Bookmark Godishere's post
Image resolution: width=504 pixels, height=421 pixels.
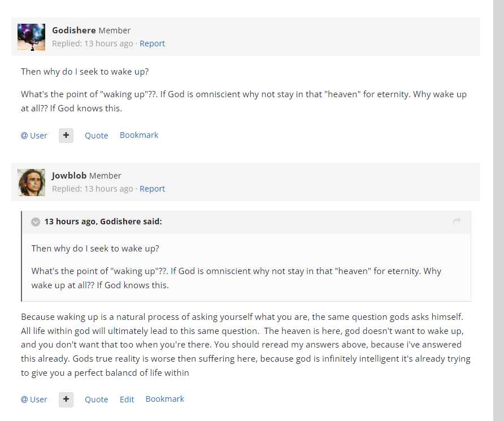(x=139, y=135)
